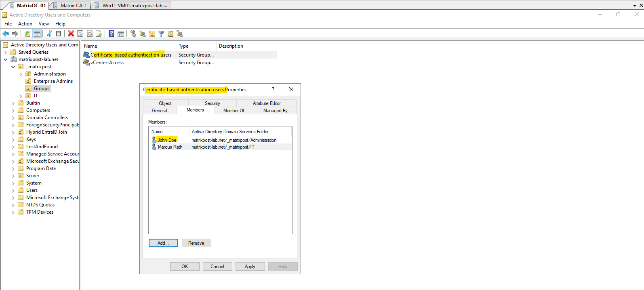This screenshot has width=644, height=290.
Task: Select the Computers container
Action: point(38,110)
